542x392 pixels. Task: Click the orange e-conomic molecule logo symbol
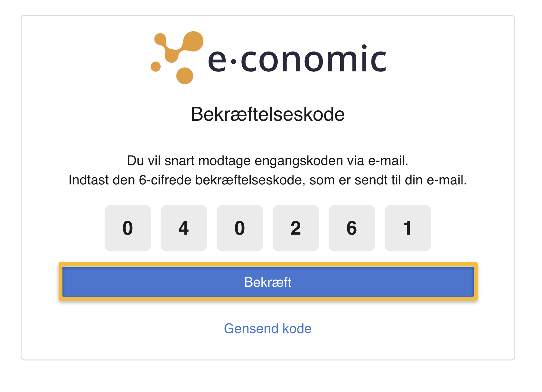point(177,58)
